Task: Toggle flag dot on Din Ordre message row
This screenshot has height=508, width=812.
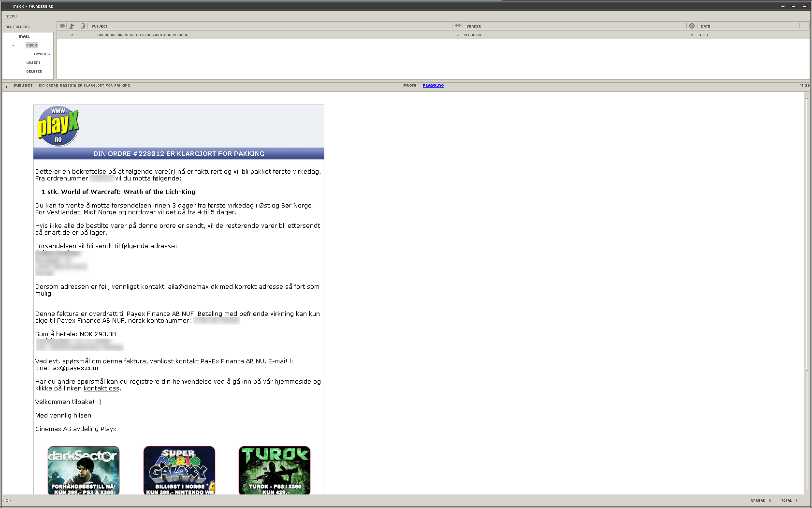Action: pyautogui.click(x=72, y=35)
